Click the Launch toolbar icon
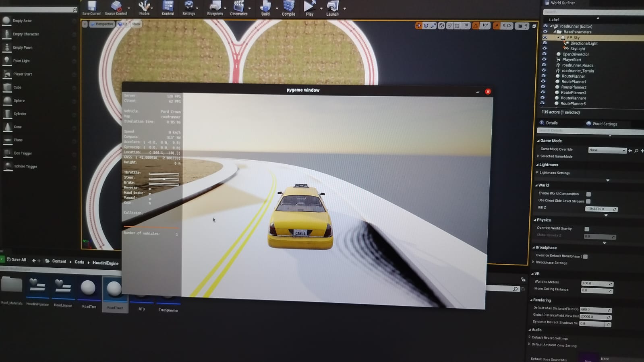Screen dimensions: 644x362 click(x=332, y=8)
